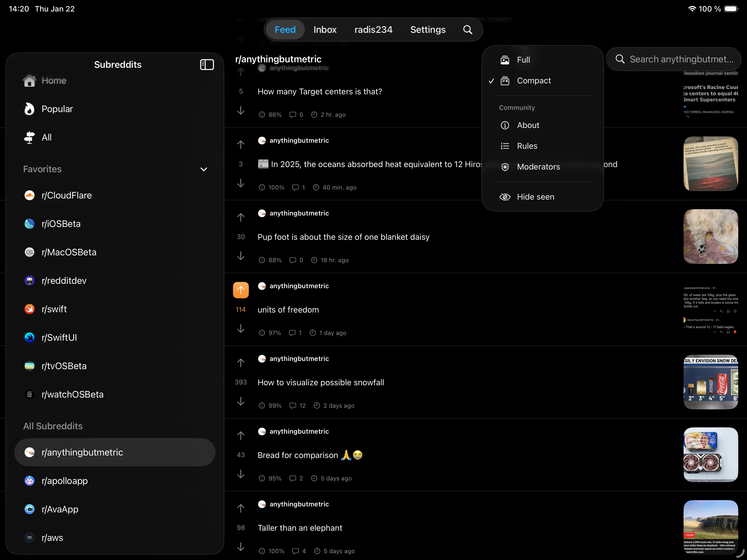Open the Popular feed flame icon
The width and height of the screenshot is (747, 560).
click(x=29, y=109)
